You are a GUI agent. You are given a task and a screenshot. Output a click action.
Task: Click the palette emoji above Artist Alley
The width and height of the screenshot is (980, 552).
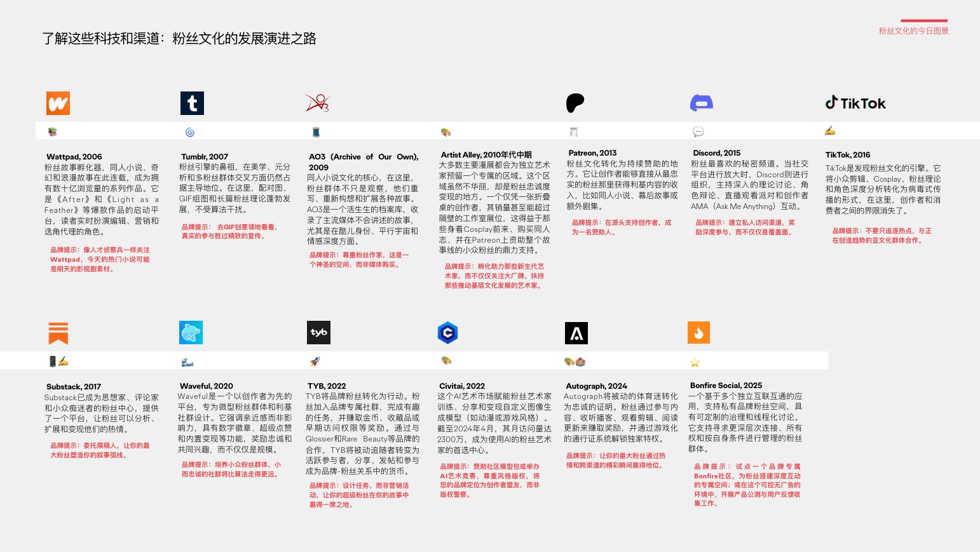pyautogui.click(x=446, y=132)
